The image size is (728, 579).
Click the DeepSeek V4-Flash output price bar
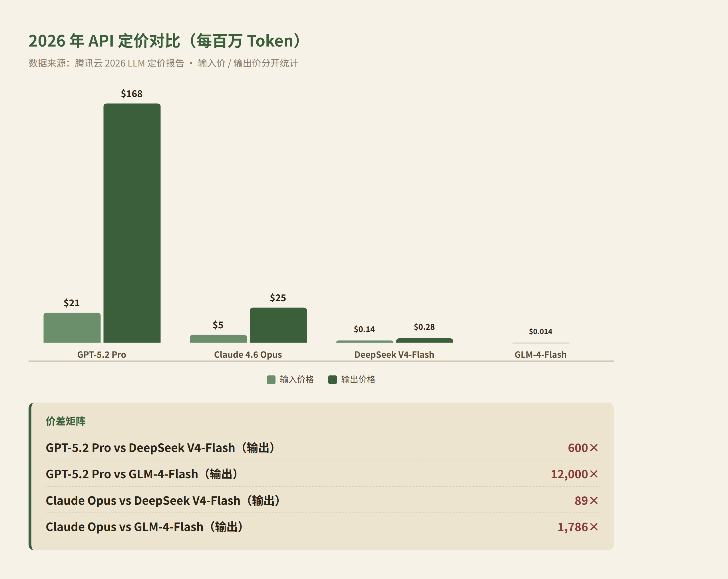click(425, 341)
